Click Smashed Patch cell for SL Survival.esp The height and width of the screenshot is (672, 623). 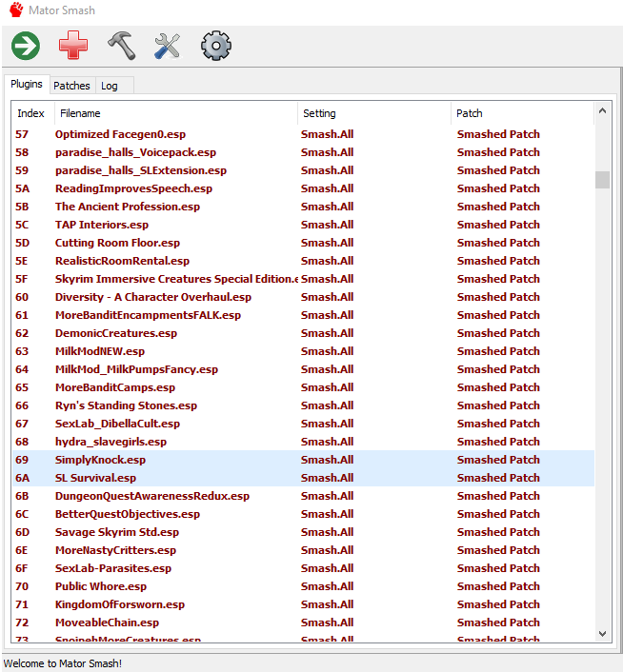pyautogui.click(x=498, y=478)
